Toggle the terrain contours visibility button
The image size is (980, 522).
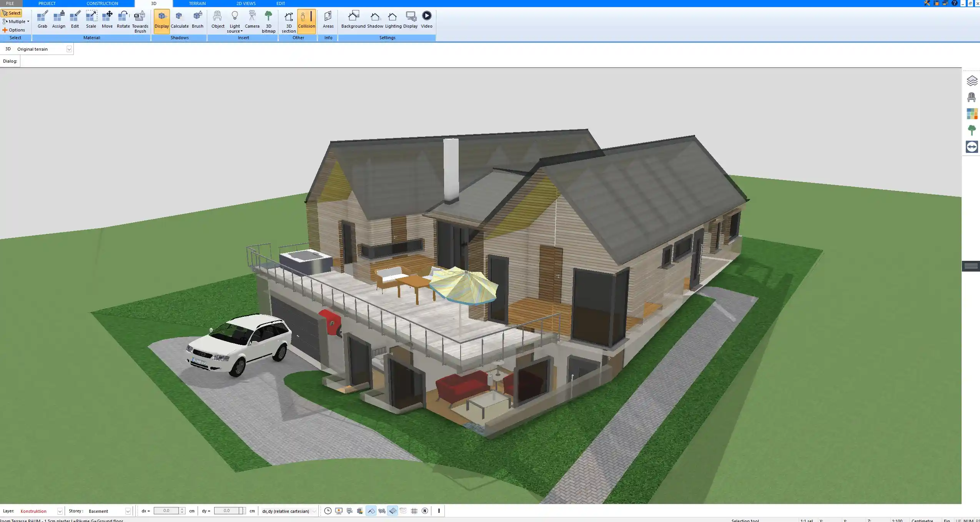403,511
